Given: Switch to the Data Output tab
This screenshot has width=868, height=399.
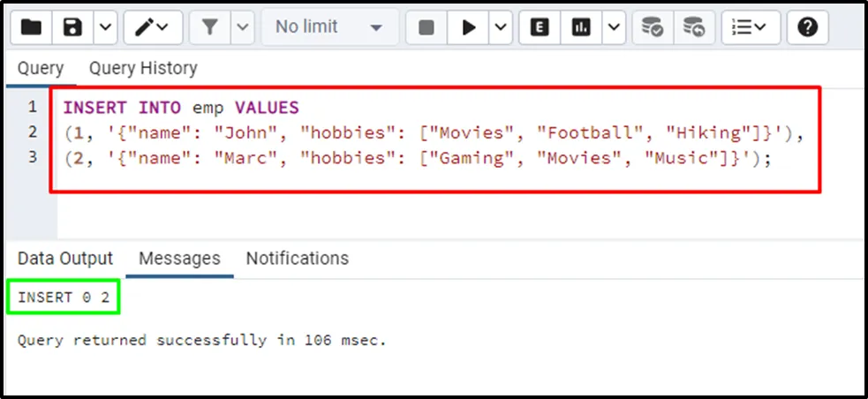Looking at the screenshot, I should [65, 259].
